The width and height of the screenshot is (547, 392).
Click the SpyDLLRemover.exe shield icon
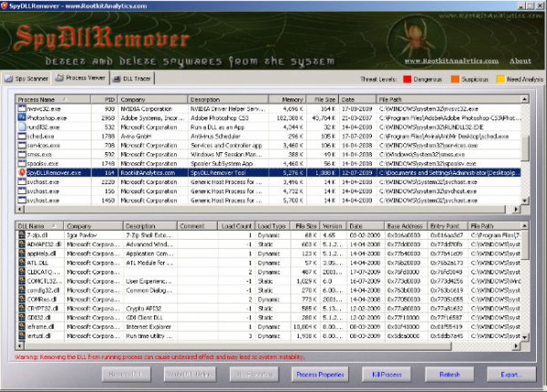(x=22, y=172)
